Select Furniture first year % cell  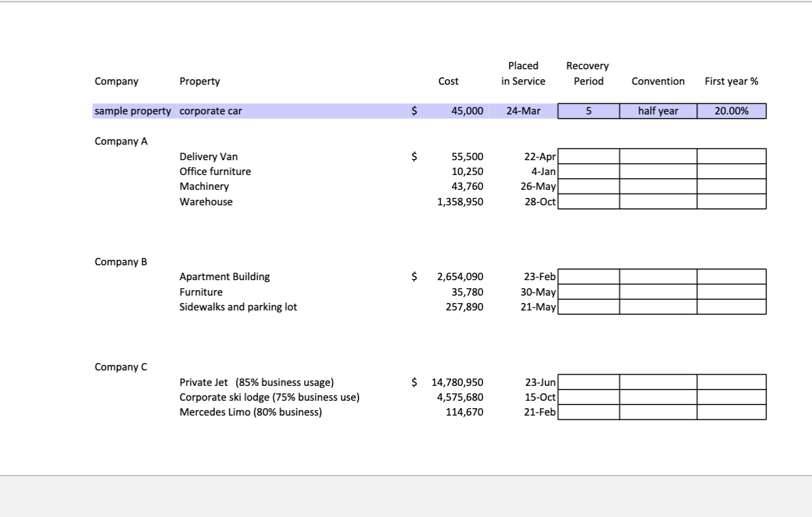click(x=732, y=291)
